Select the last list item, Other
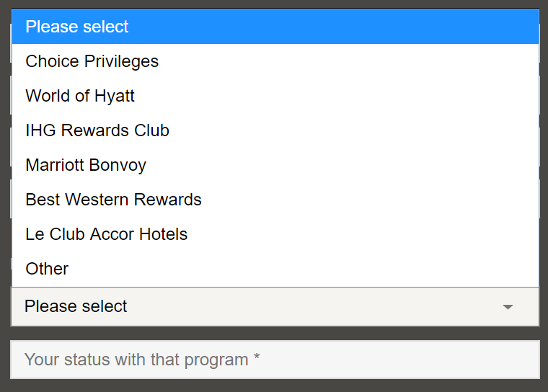 [48, 269]
